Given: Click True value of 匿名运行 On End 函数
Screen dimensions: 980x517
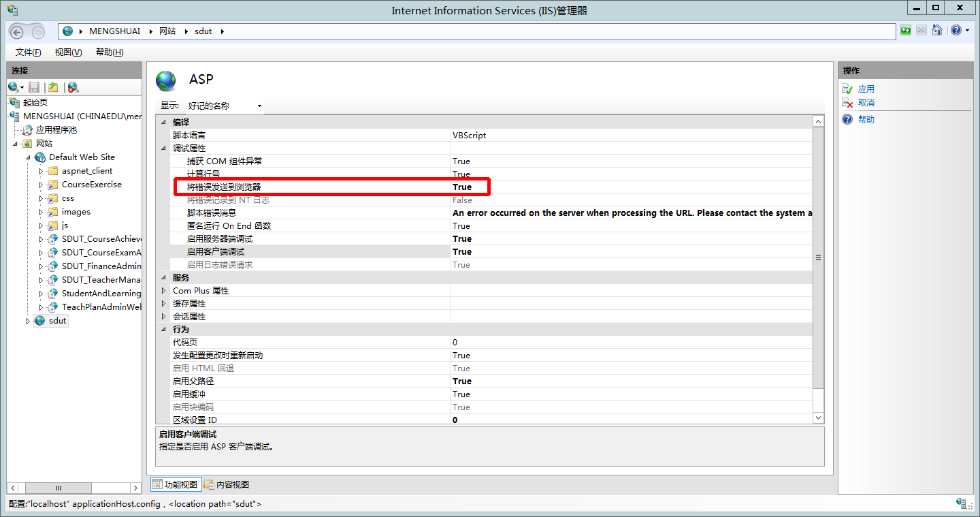Looking at the screenshot, I should [x=461, y=225].
